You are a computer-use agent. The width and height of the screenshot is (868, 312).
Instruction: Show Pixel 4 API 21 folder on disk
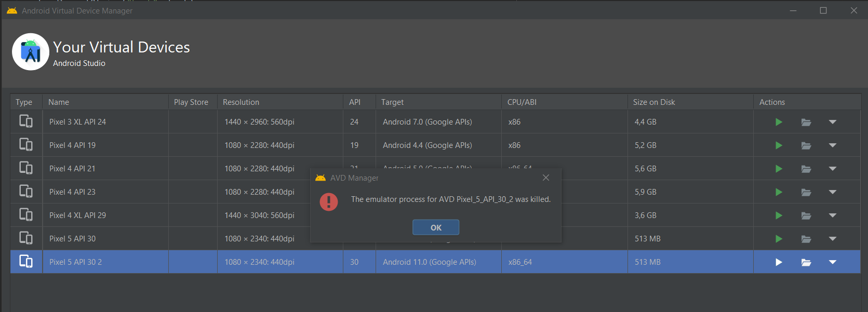coord(806,169)
